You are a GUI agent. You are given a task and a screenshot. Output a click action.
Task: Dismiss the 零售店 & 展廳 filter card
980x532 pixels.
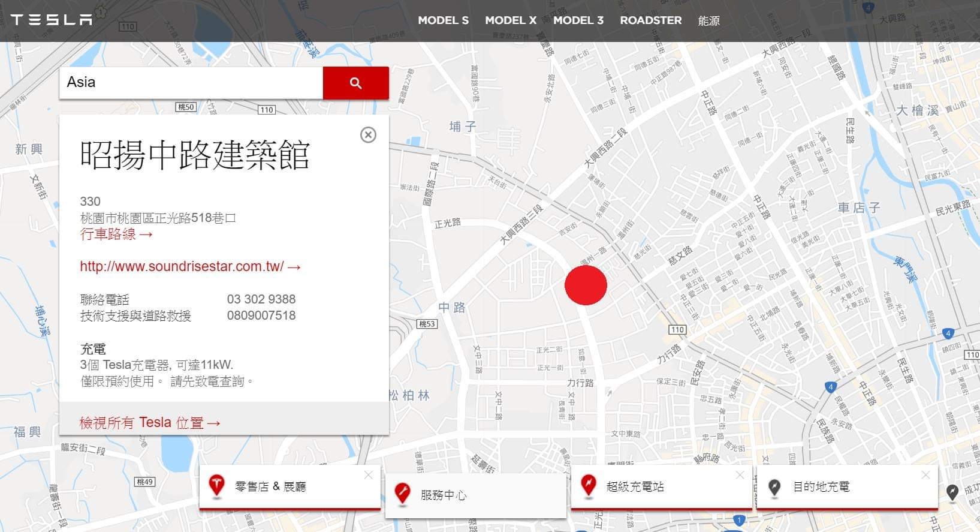[368, 475]
